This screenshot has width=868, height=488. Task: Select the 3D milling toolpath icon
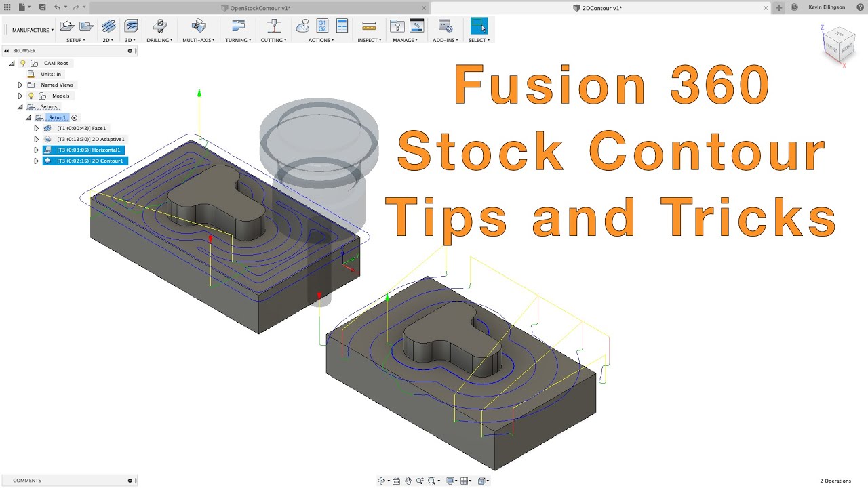coord(131,26)
